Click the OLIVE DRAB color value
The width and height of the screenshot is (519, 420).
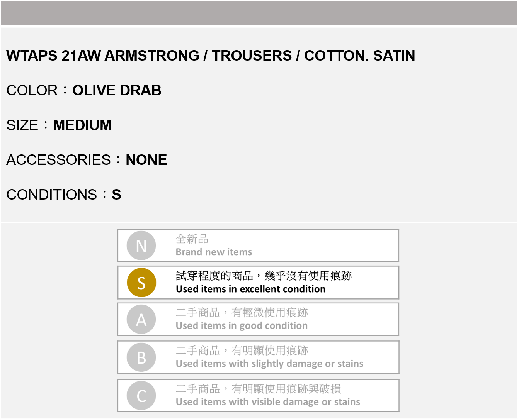[117, 90]
